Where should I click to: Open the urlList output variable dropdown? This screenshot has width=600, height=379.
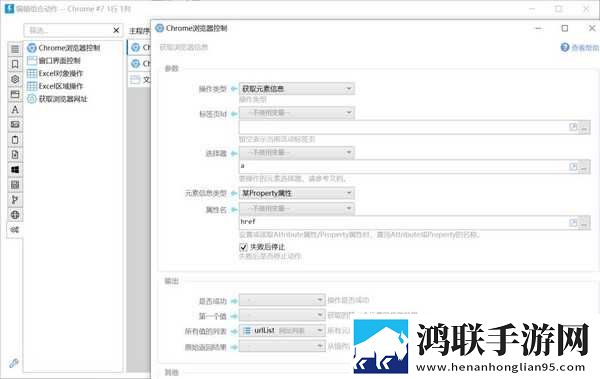282,331
